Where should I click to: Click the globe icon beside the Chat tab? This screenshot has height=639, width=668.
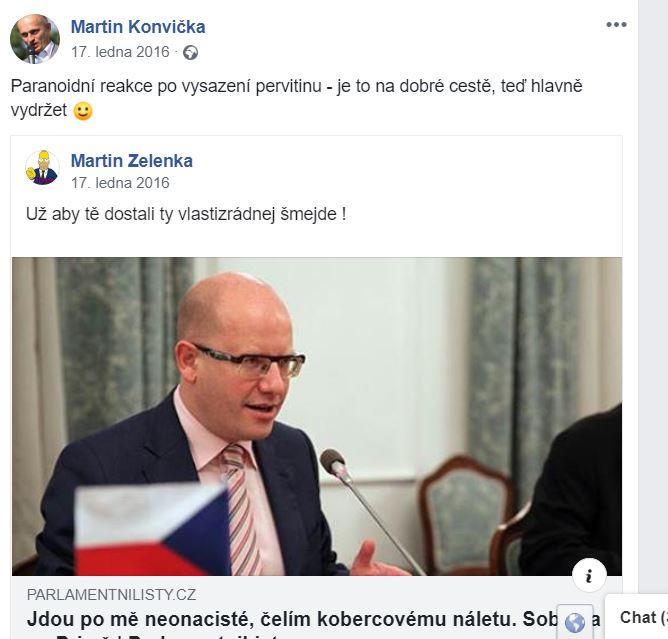(x=575, y=622)
